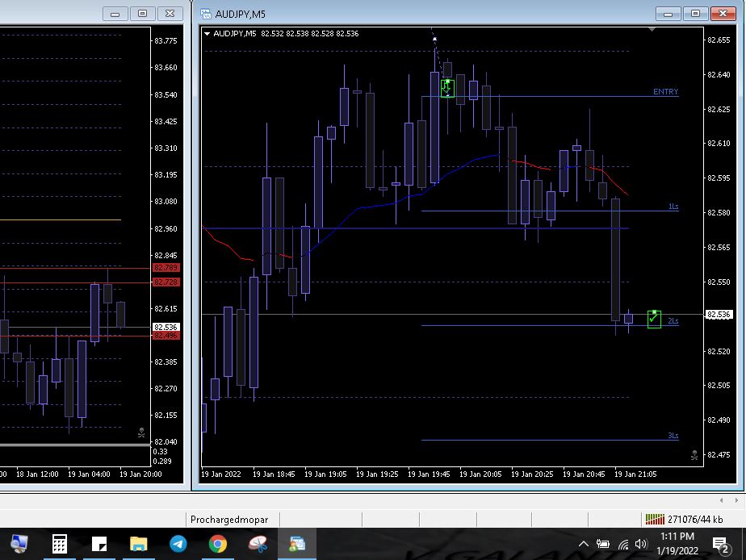Open the Calculator from the taskbar
Screen dimensions: 746x560
tap(60, 544)
